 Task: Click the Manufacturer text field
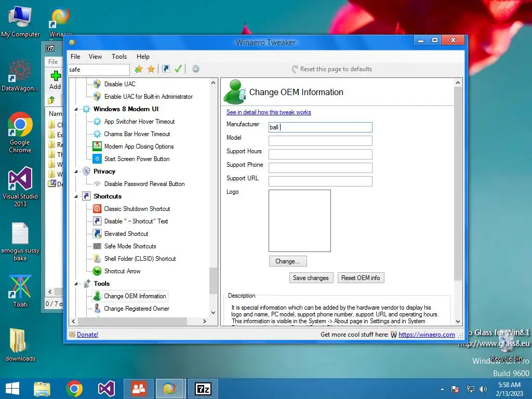pyautogui.click(x=320, y=127)
